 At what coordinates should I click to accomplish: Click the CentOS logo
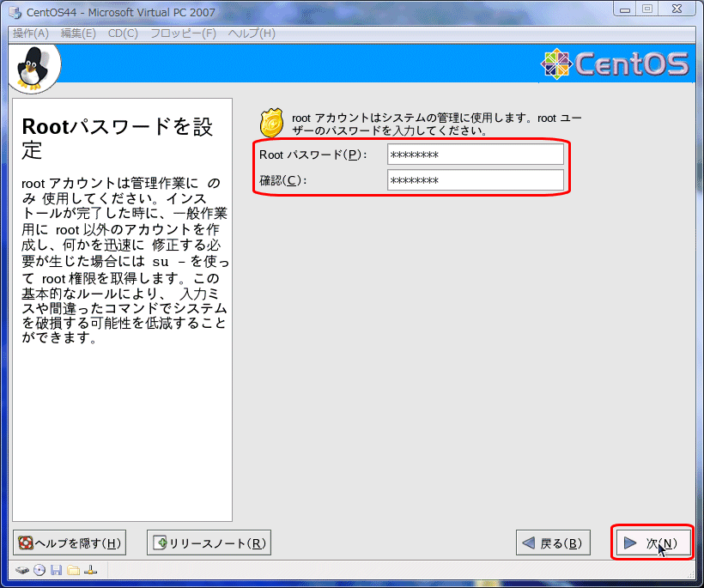[614, 64]
